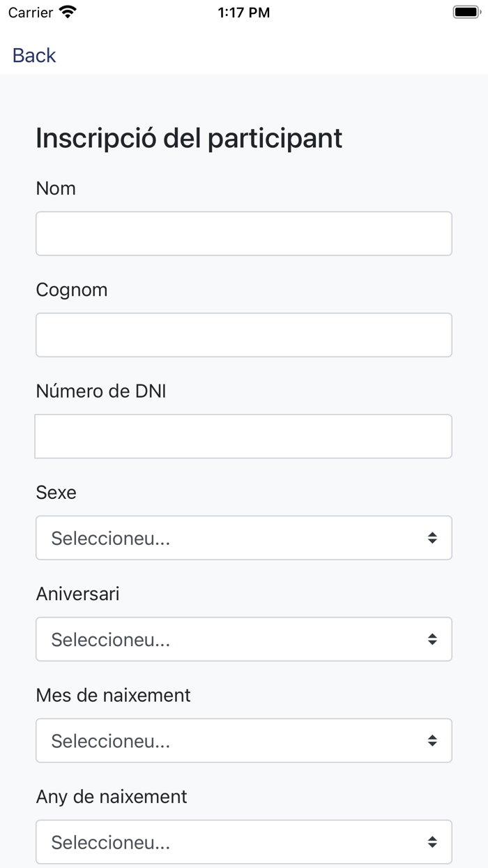Focus the Nom text field
The height and width of the screenshot is (868, 488).
point(244,234)
